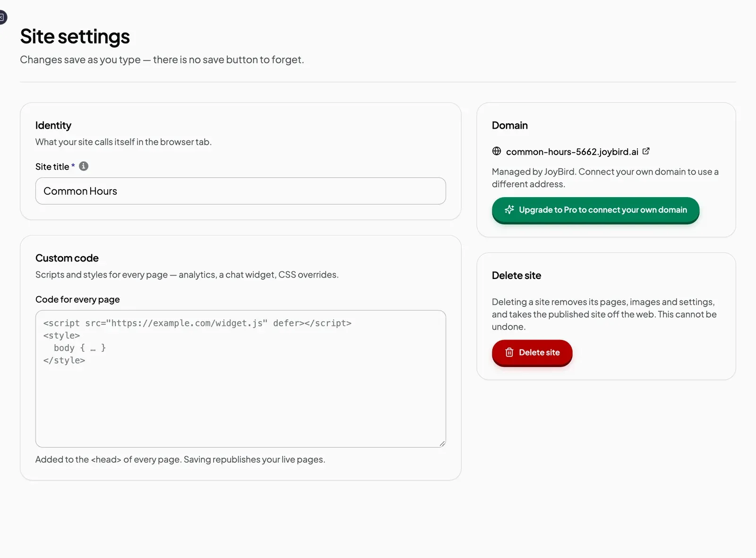
Task: Click the 'Added to the <head> of every page' note
Action: pos(180,460)
